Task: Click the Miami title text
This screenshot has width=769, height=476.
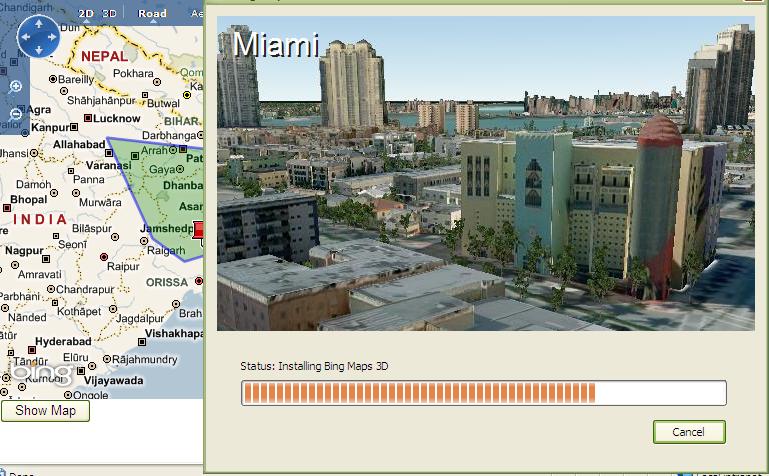Action: (277, 45)
